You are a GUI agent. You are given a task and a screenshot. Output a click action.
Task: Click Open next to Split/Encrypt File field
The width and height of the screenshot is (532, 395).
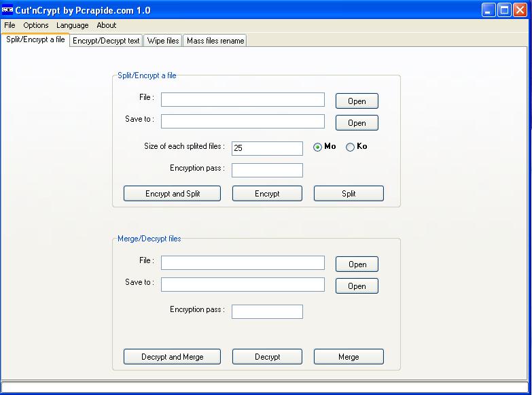click(x=357, y=101)
